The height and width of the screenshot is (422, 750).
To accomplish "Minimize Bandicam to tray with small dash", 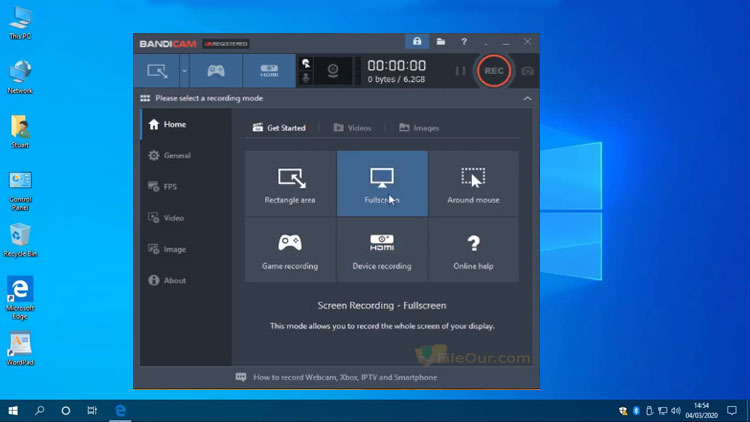I will pos(486,44).
